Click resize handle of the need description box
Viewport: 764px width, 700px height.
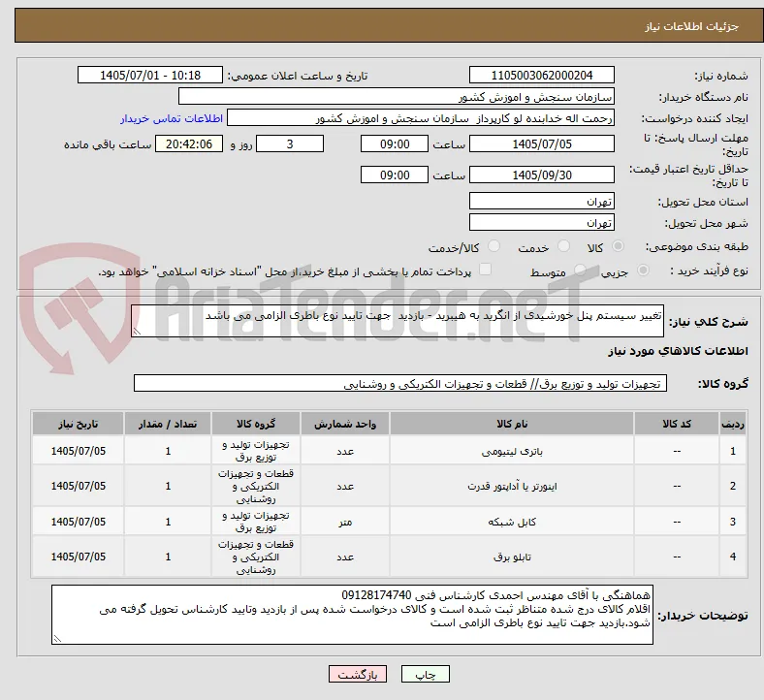[137, 332]
